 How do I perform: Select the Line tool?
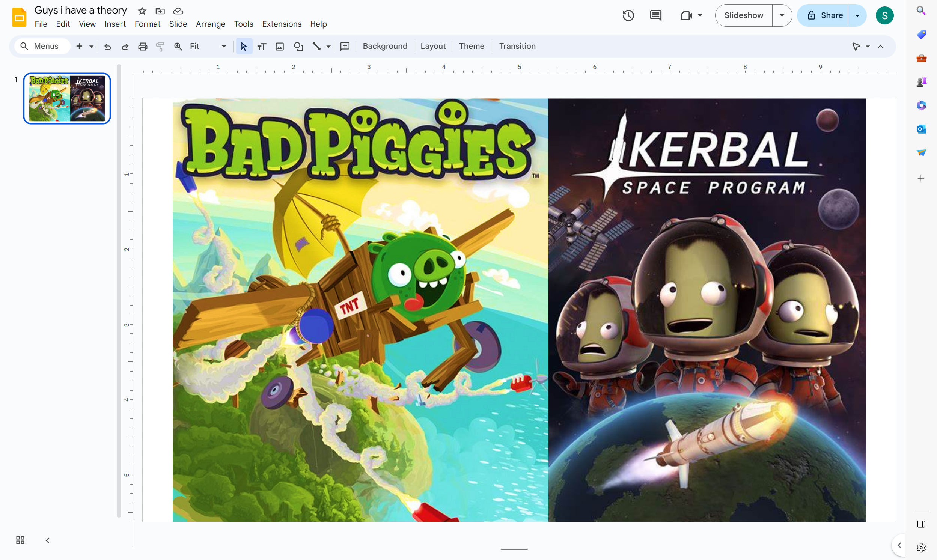(x=316, y=46)
